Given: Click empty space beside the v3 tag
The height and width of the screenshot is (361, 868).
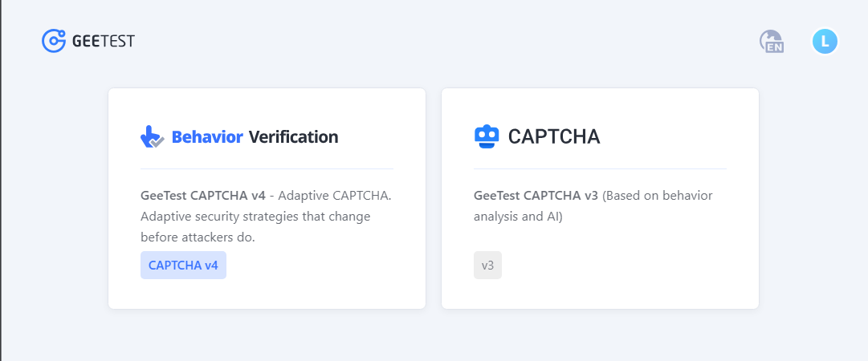Looking at the screenshot, I should 610,265.
